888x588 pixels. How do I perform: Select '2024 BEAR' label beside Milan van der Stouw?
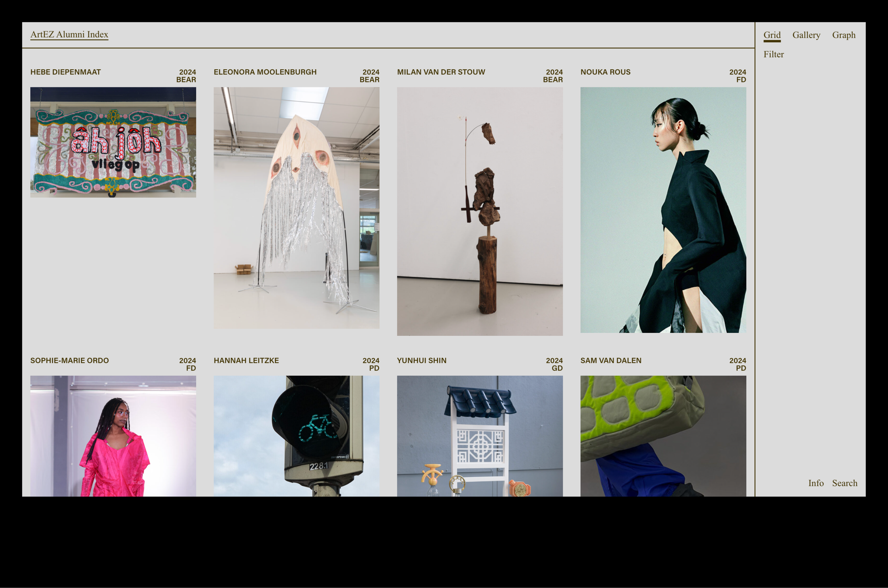[553, 76]
